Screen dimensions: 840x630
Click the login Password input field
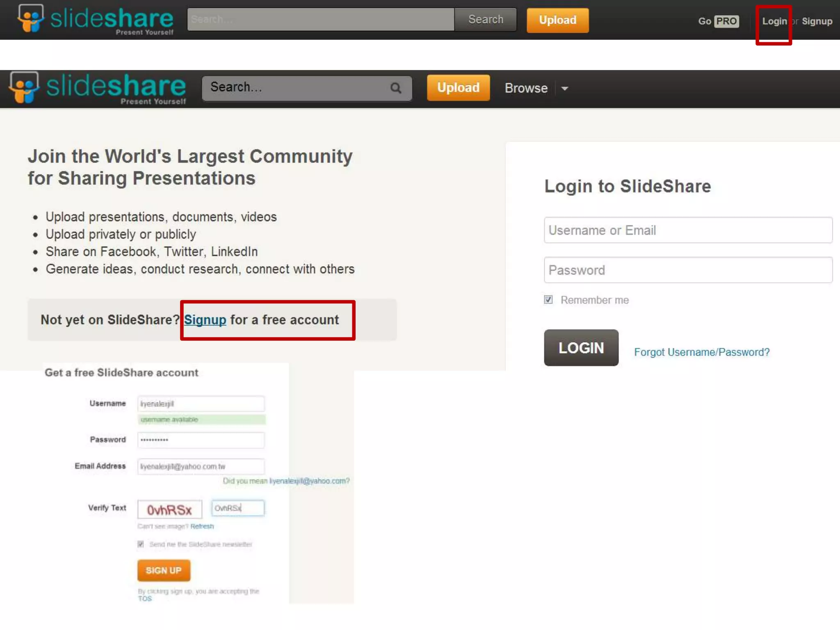(x=688, y=270)
